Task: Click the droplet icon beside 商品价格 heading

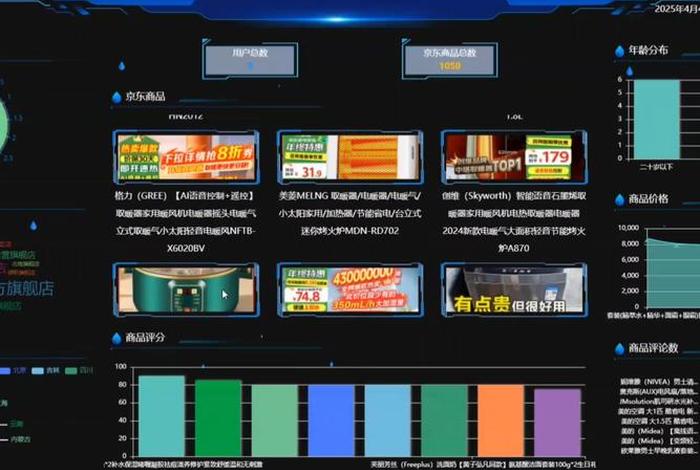Action: point(619,200)
